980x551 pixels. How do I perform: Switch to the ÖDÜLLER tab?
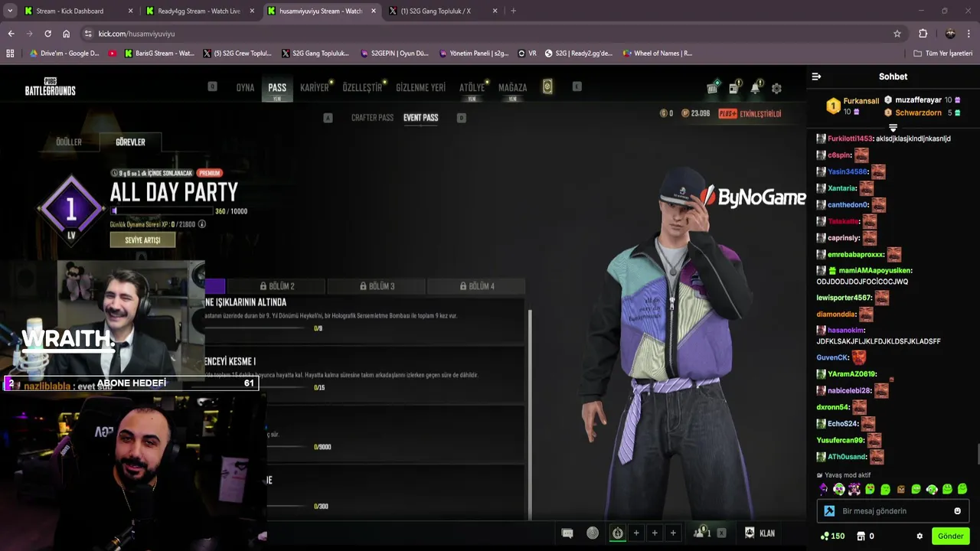pyautogui.click(x=69, y=142)
